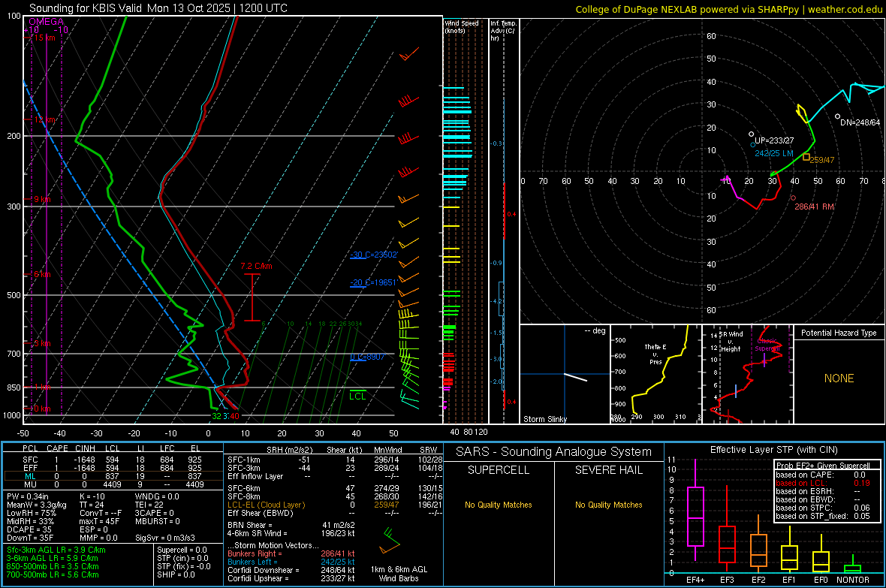This screenshot has height=588, width=886.
Task: Click the UP=233/27 hodograph label
Action: [774, 140]
